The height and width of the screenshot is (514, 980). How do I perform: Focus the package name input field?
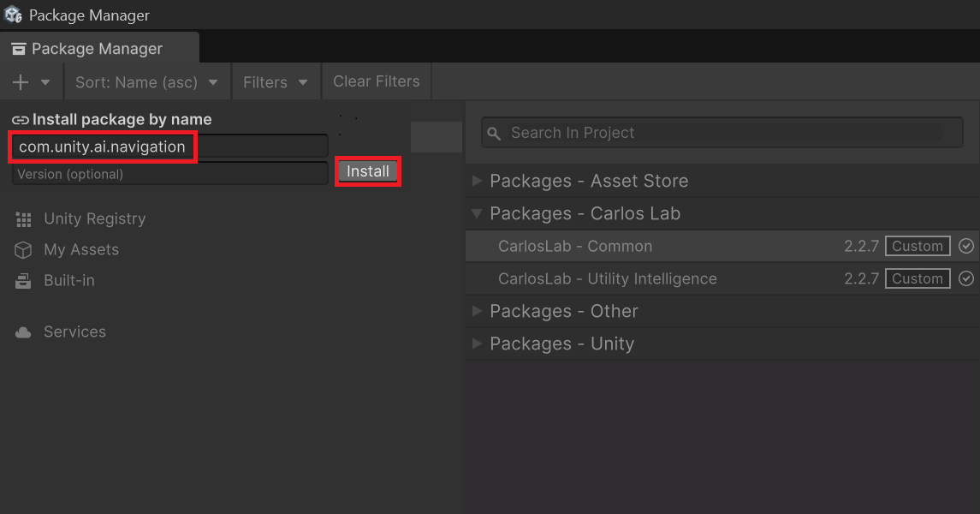170,146
